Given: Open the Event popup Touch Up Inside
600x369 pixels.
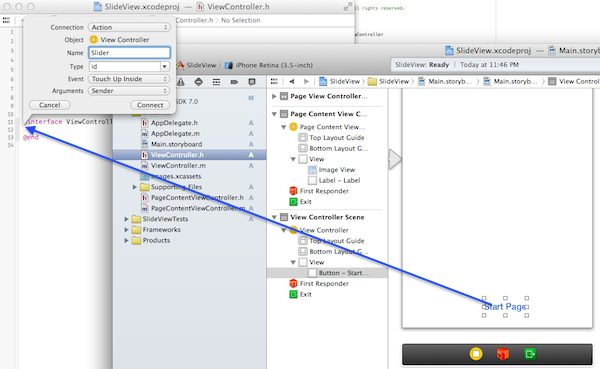Looking at the screenshot, I should click(x=129, y=79).
